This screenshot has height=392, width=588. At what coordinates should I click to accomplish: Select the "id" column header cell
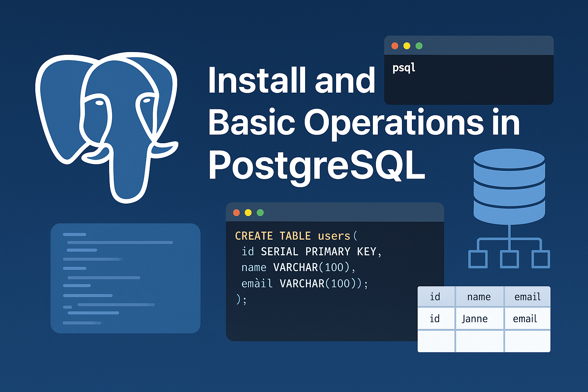pyautogui.click(x=436, y=297)
